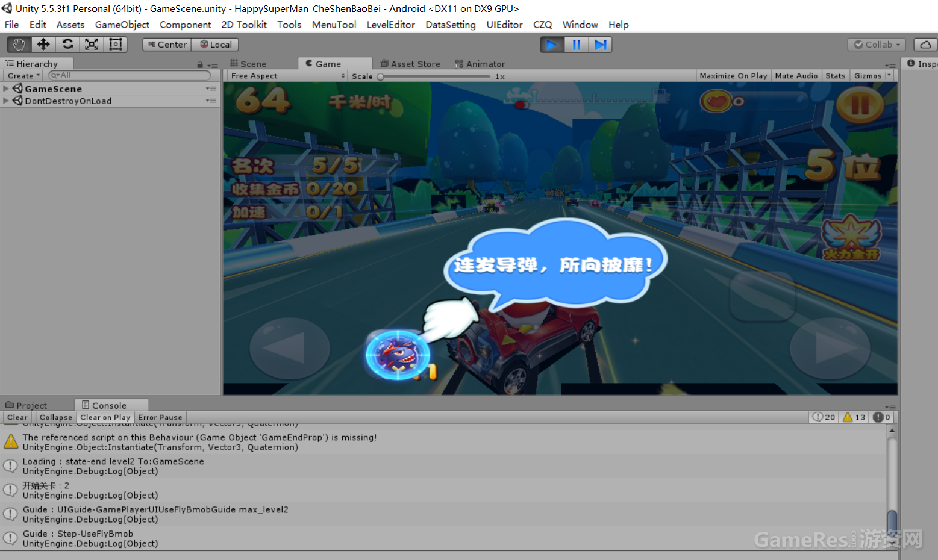This screenshot has width=938, height=560.
Task: Tap the in-game heart life icon
Action: pyautogui.click(x=716, y=101)
